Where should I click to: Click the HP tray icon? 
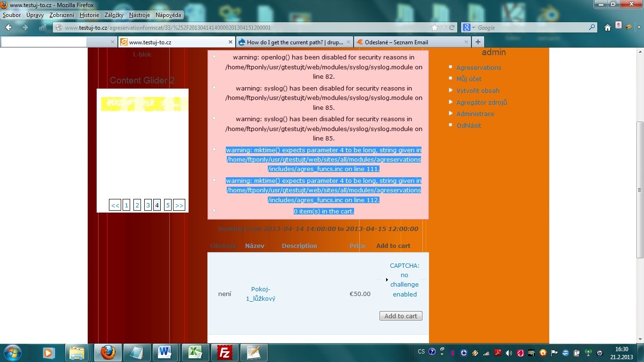(599, 353)
